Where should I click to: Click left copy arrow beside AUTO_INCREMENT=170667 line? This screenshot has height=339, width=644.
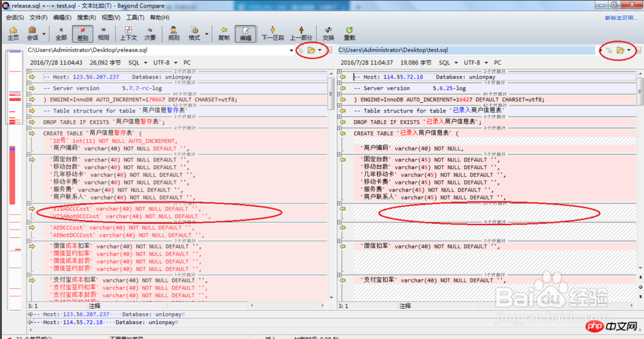pyautogui.click(x=32, y=100)
